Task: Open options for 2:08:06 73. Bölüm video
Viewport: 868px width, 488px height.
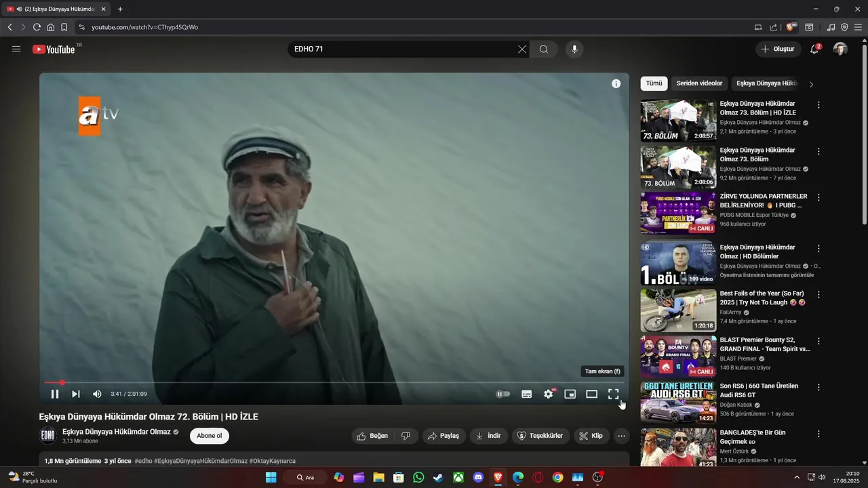Action: click(818, 151)
